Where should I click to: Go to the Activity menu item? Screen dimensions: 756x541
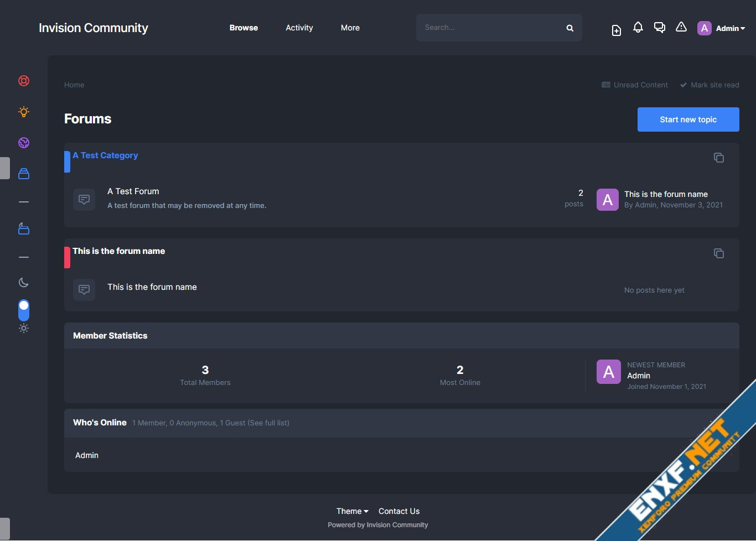point(299,28)
